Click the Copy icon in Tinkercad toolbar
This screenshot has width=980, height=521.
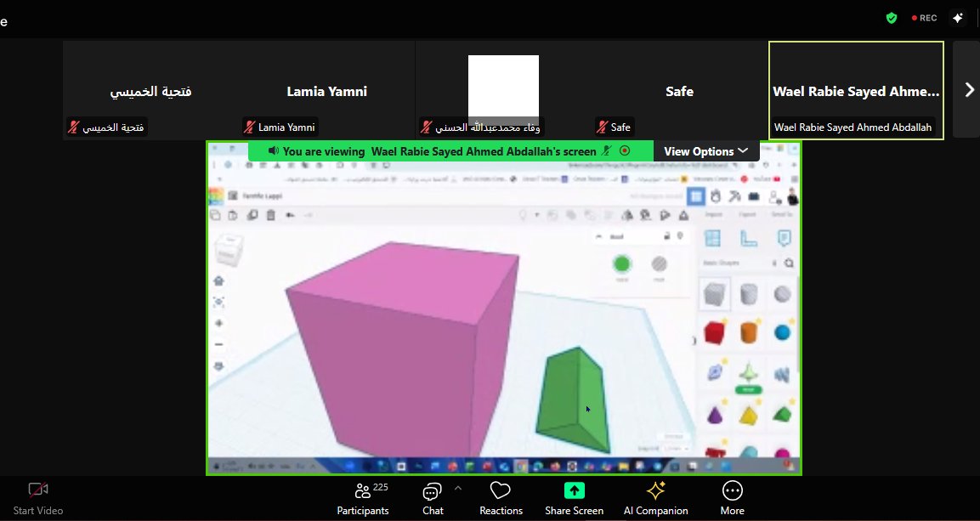(214, 215)
